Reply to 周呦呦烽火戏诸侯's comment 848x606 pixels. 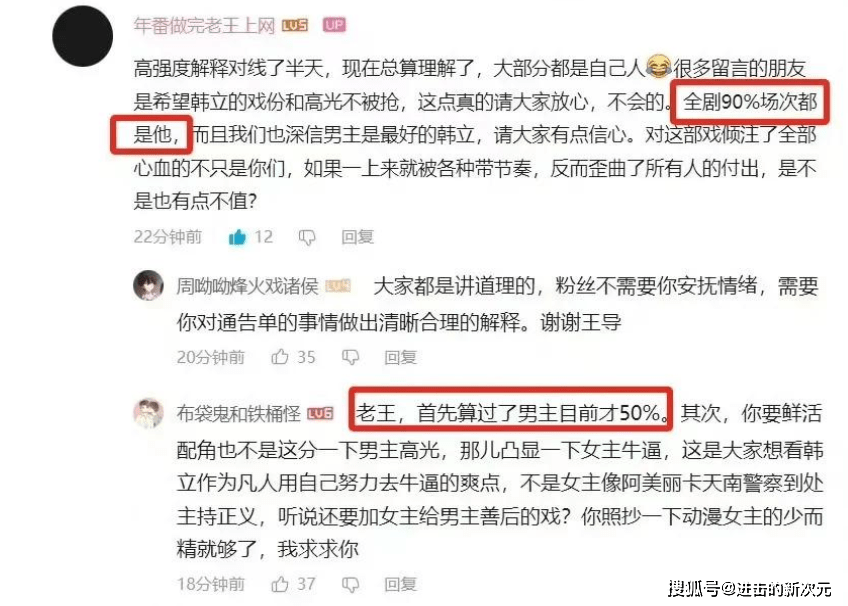(400, 357)
